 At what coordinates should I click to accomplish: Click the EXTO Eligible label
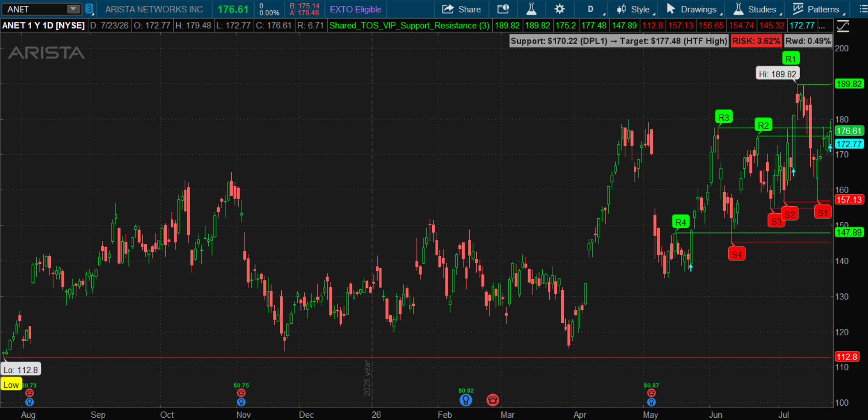pyautogui.click(x=356, y=9)
